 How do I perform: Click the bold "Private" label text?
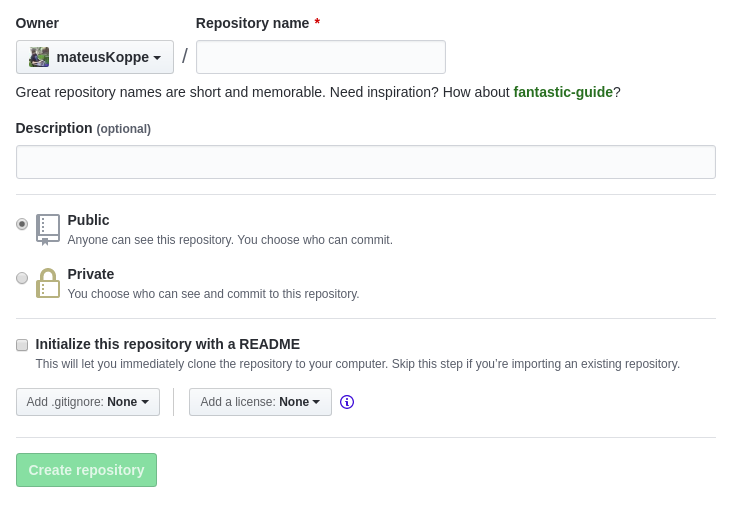click(91, 274)
